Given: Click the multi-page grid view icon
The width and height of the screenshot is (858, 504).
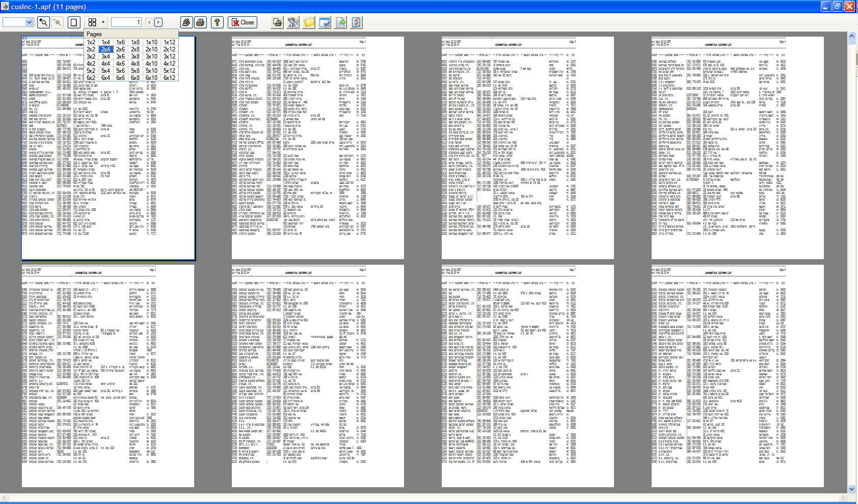Looking at the screenshot, I should [x=92, y=22].
